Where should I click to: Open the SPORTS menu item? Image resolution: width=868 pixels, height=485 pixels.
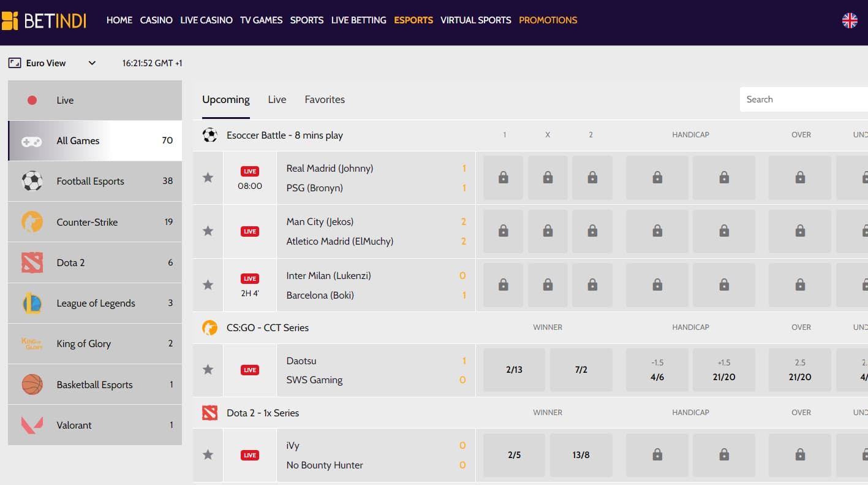(x=307, y=20)
